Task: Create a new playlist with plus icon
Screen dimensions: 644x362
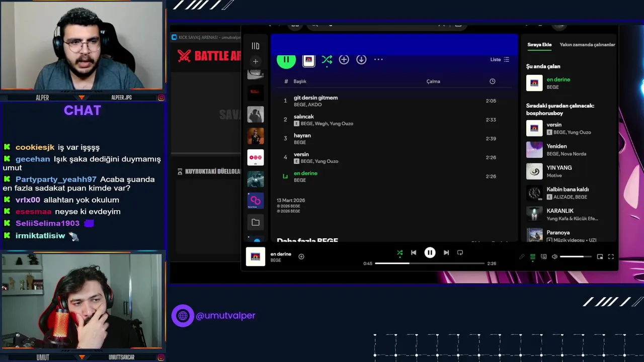Action: (x=256, y=61)
